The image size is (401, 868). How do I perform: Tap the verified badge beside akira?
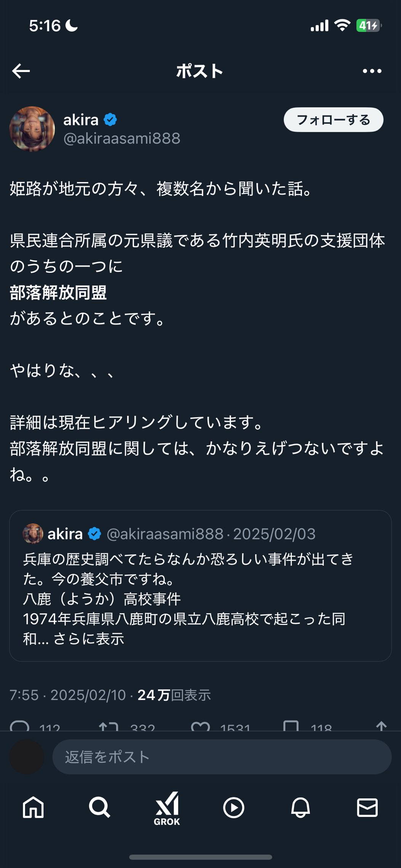pos(110,120)
